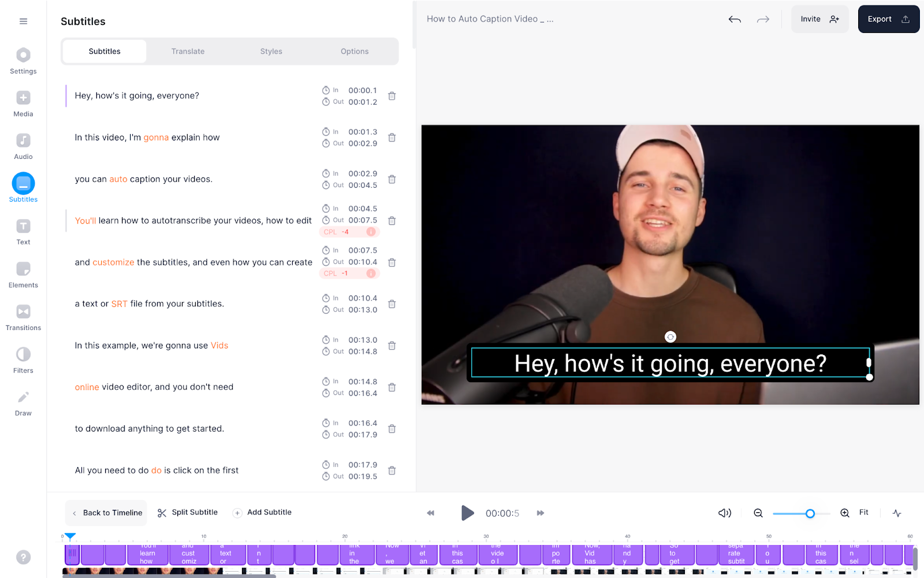Click Back to Timeline
The width and height of the screenshot is (924, 578).
pos(106,513)
